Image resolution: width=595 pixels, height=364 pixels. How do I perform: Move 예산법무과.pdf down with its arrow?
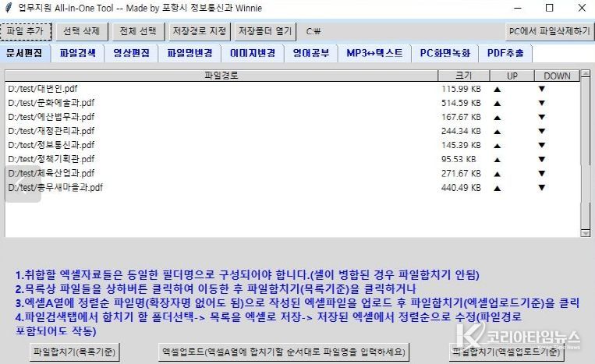tap(542, 117)
